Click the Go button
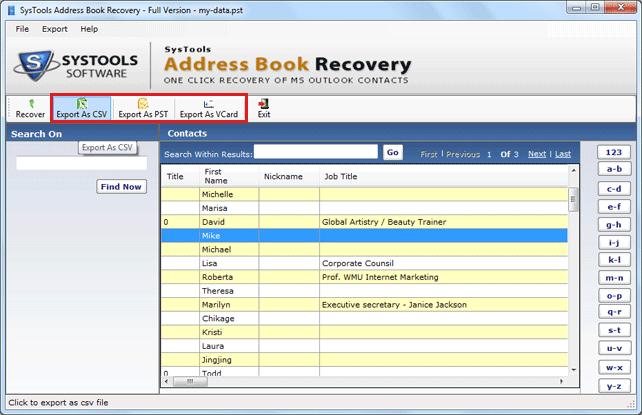 click(x=393, y=153)
